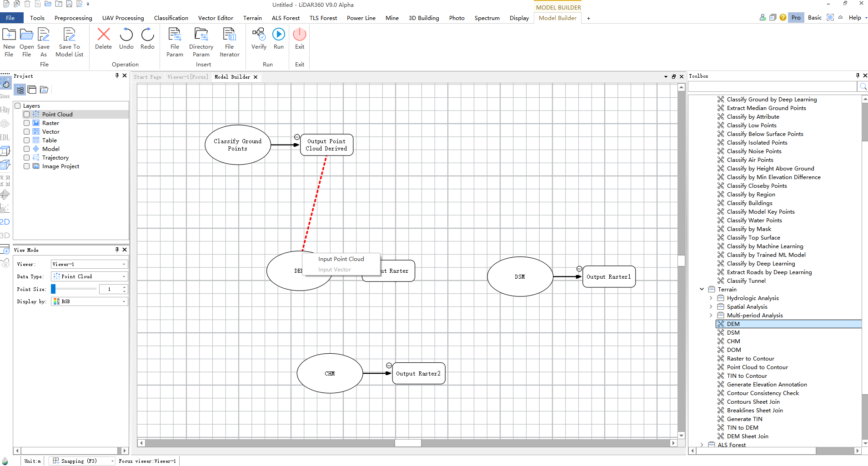Viewport: 868px width, 466px height.
Task: Expand the Hydrologic Analysis folder
Action: tap(711, 298)
